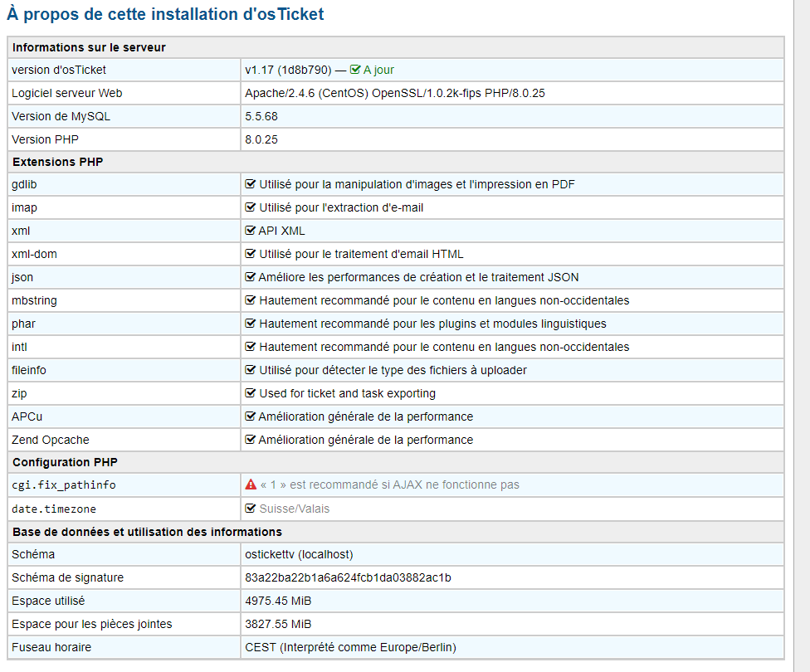Click the 'json' extension name
Image resolution: width=810 pixels, height=672 pixels.
click(22, 278)
